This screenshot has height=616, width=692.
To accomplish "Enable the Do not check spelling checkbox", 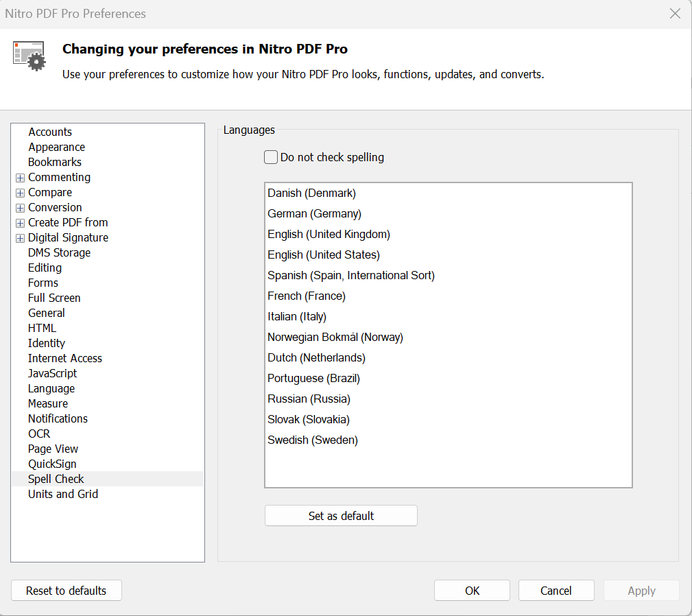I will pyautogui.click(x=270, y=157).
